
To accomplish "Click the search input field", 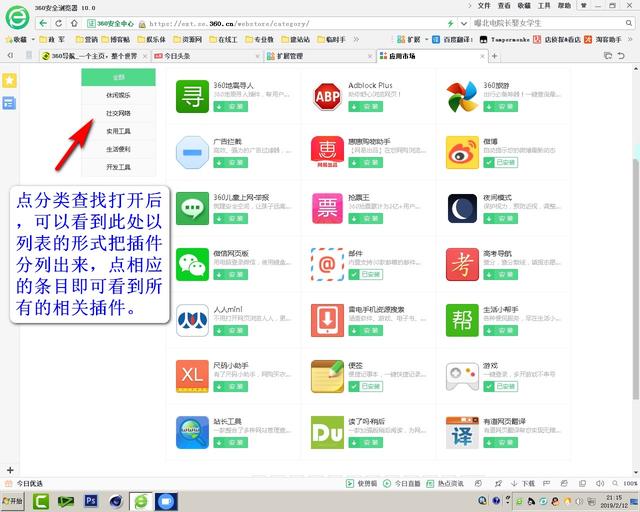I will click(547, 23).
